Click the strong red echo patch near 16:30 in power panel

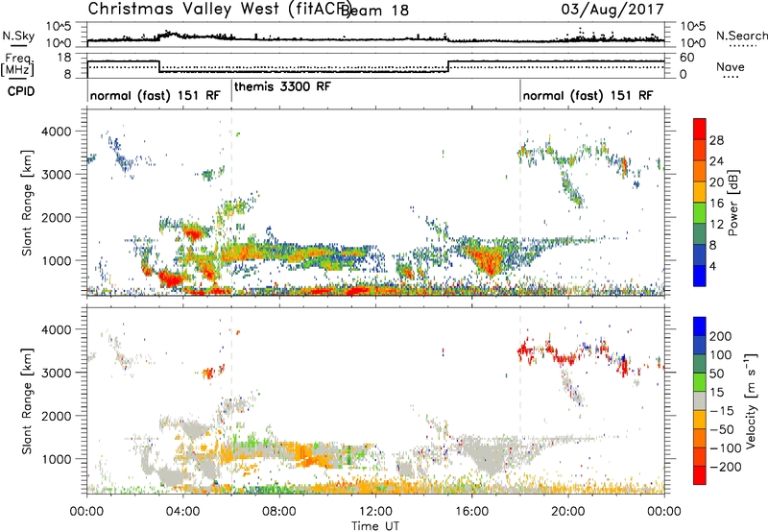coord(488,259)
